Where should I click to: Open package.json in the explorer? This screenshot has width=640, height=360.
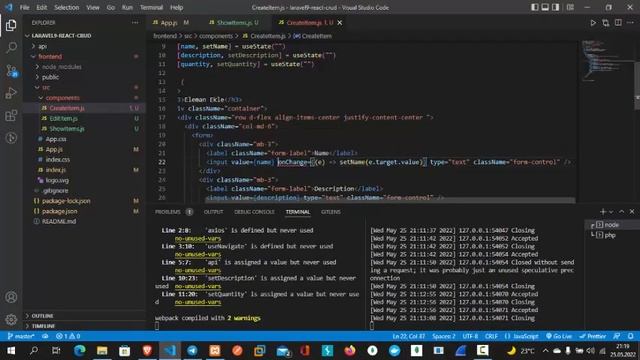point(60,211)
